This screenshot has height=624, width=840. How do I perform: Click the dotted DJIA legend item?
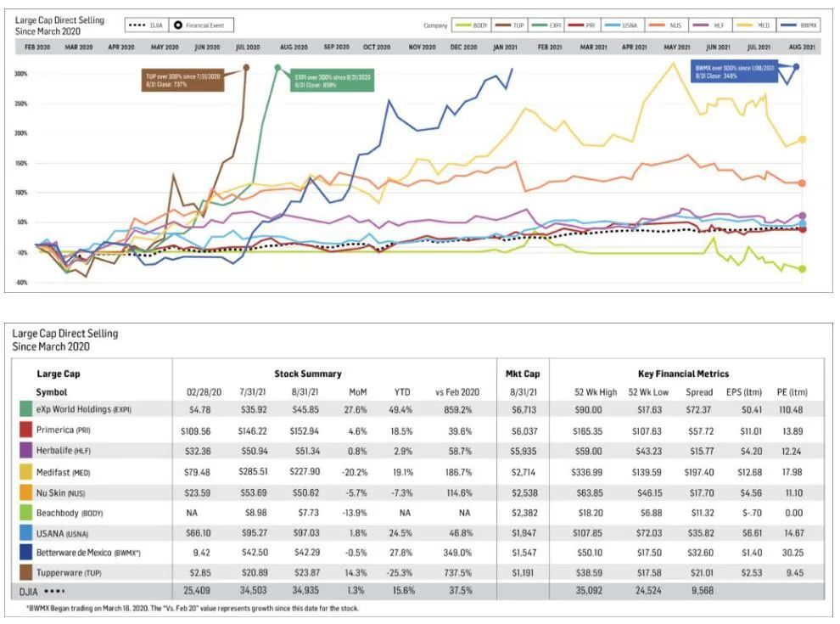click(147, 25)
